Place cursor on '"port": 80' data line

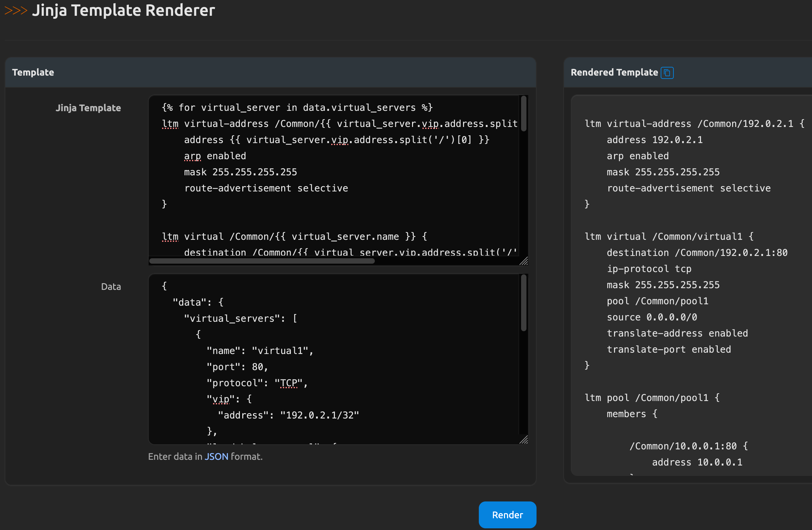coord(237,367)
